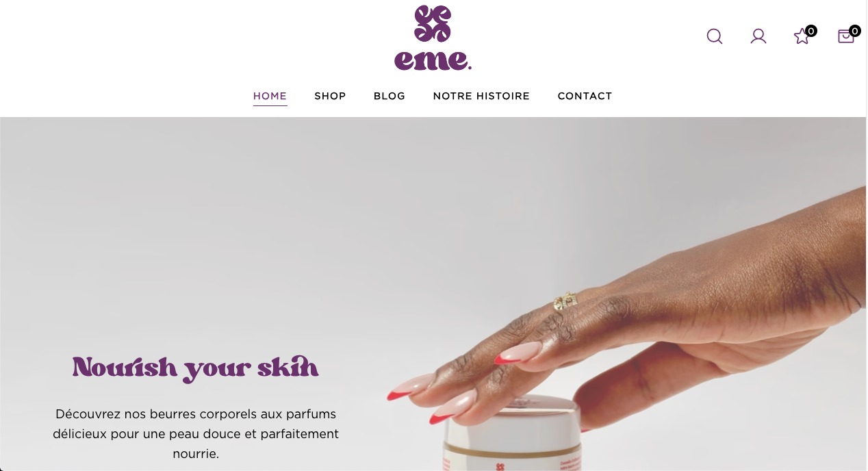Open the shopping bag cart icon

click(846, 36)
